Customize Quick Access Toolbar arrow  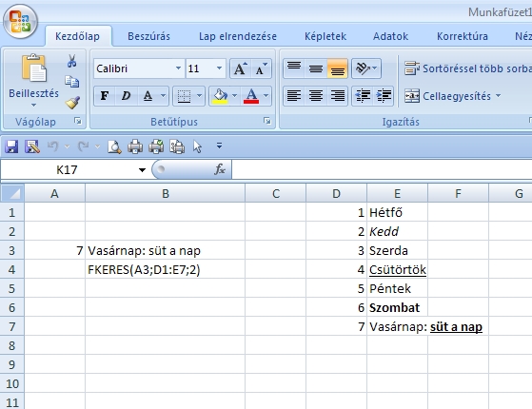[219, 146]
